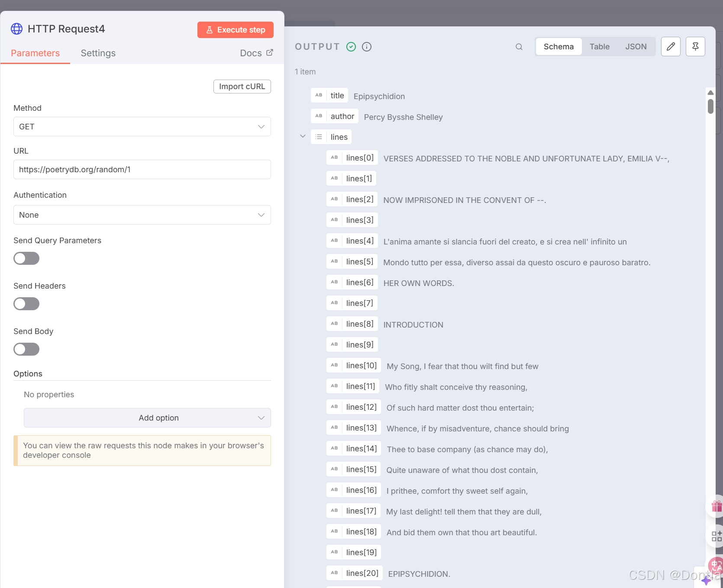Click the lines[1] field pill

tap(352, 178)
